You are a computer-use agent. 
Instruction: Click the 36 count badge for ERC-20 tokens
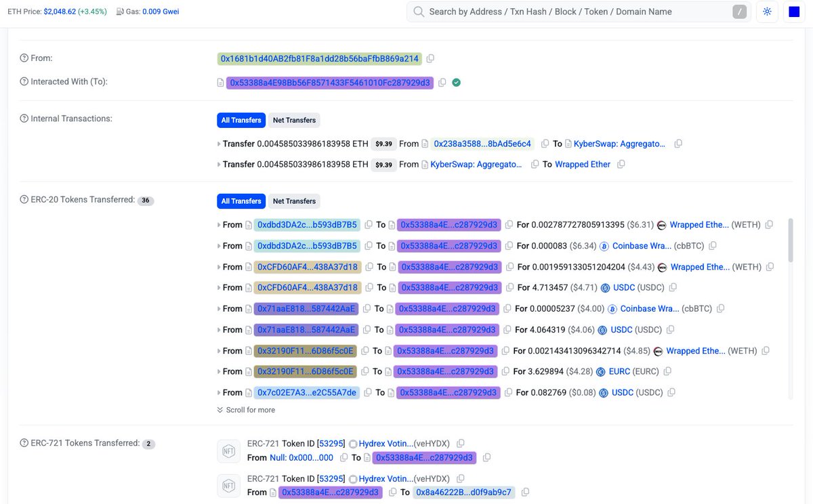coord(146,201)
